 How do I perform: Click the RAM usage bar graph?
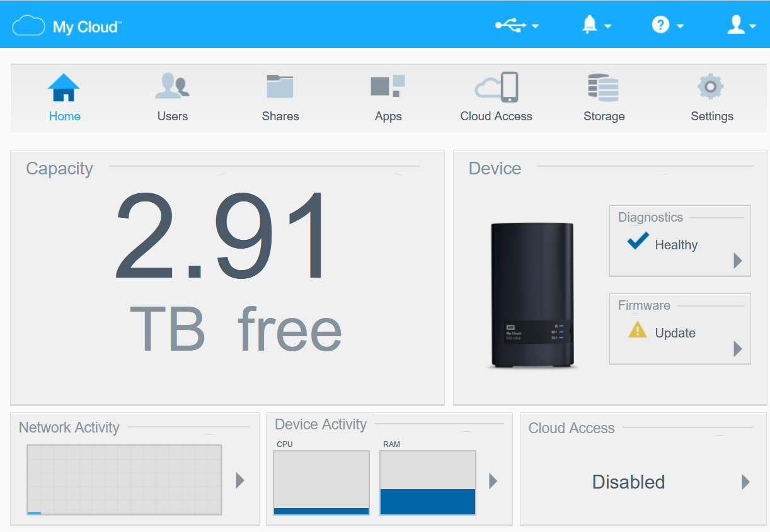pos(428,483)
